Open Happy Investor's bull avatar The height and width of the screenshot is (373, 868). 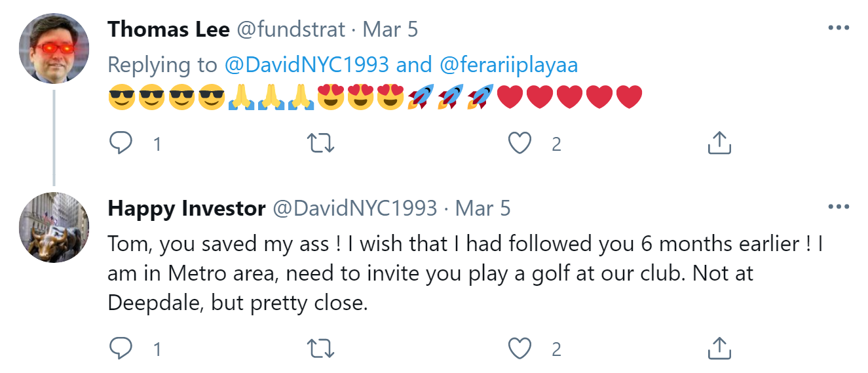click(x=53, y=227)
